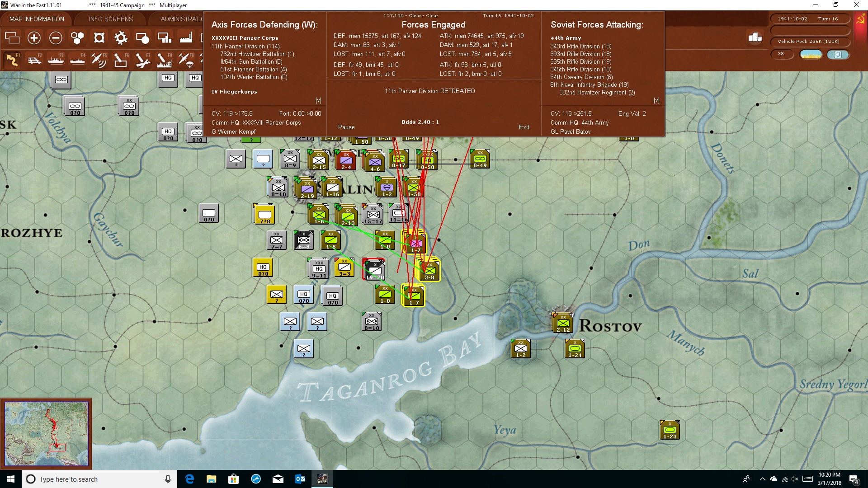Select the XXX HQ 9=11 counter

319,269
